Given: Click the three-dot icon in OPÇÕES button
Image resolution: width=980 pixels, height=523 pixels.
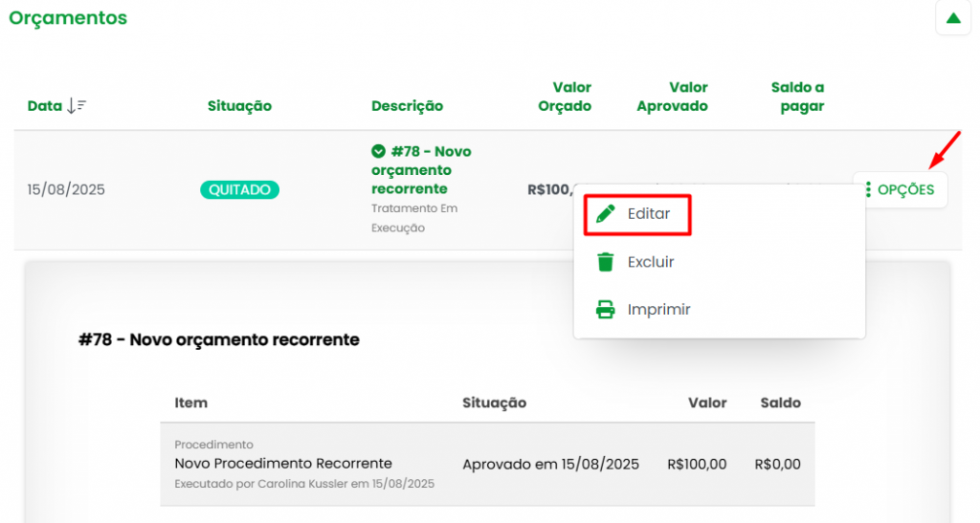Looking at the screenshot, I should pyautogui.click(x=867, y=189).
